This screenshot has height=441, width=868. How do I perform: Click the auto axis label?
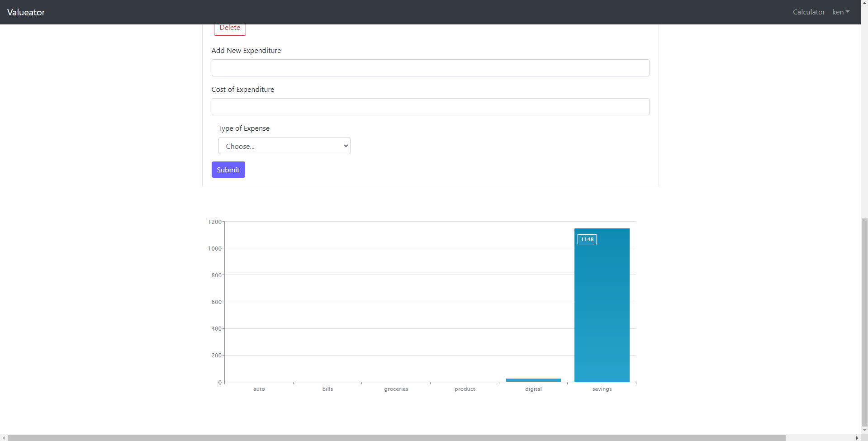[x=259, y=389]
